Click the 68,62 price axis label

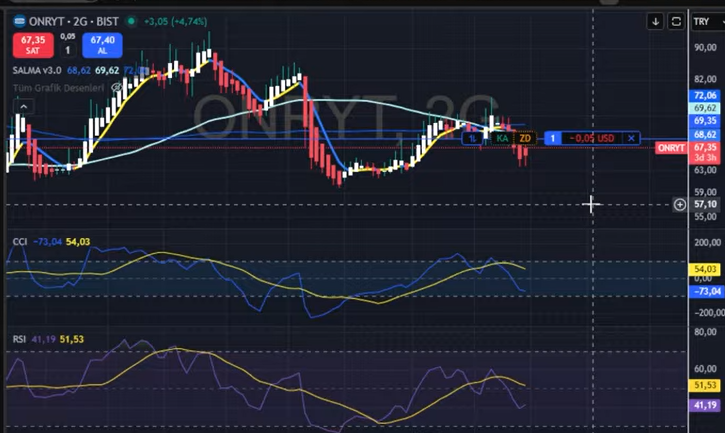705,134
